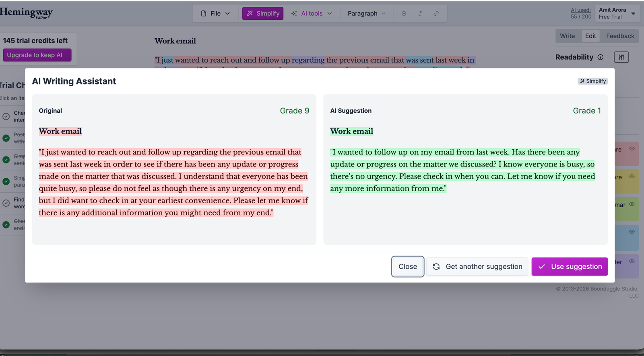Toggle eye icon on the green highlight card
The image size is (644, 356).
(x=632, y=204)
